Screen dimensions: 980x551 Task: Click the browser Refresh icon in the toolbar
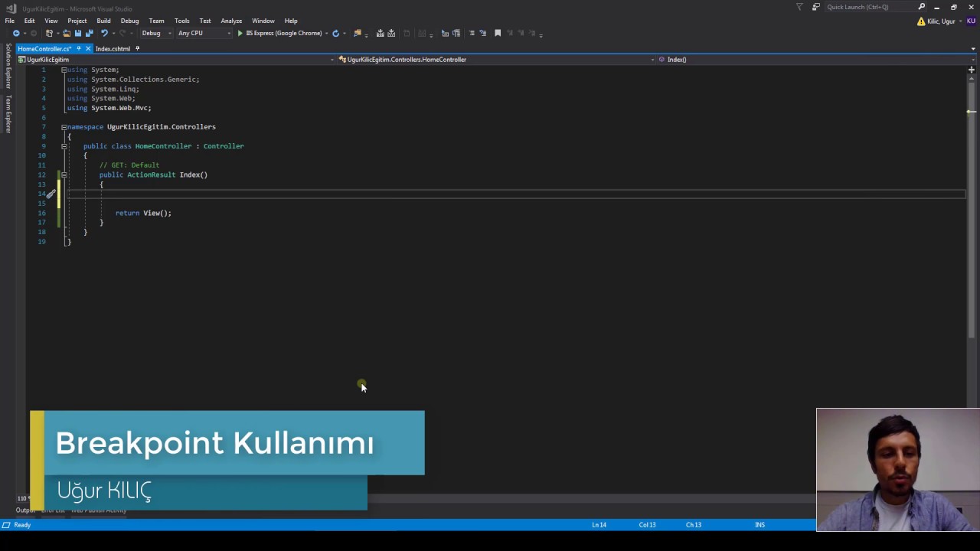click(x=335, y=33)
